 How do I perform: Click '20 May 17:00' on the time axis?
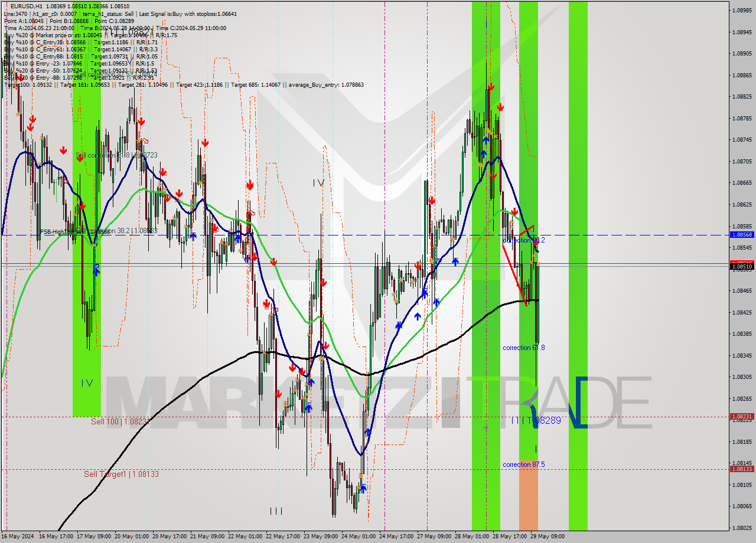tap(170, 537)
